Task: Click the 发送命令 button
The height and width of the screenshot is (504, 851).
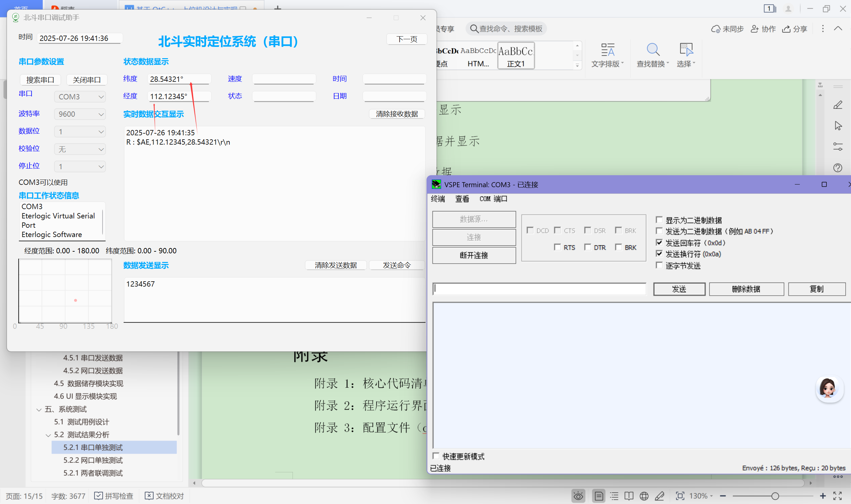Action: pyautogui.click(x=396, y=265)
